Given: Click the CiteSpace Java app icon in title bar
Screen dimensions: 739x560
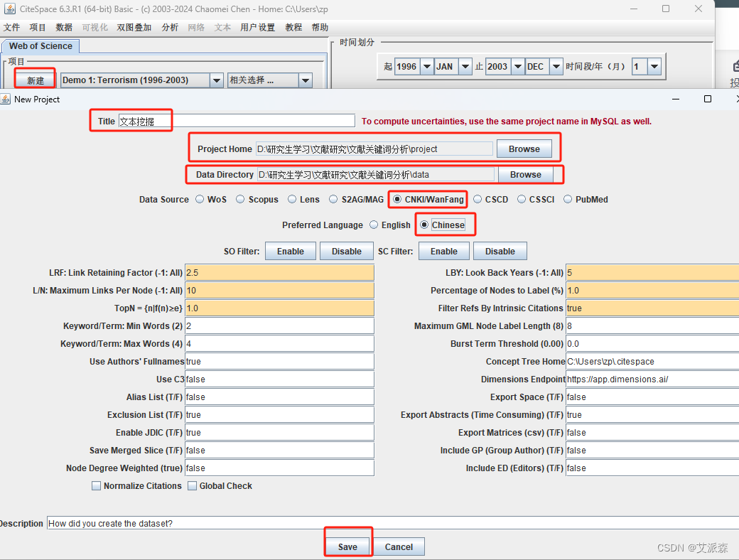Looking at the screenshot, I should pos(9,9).
